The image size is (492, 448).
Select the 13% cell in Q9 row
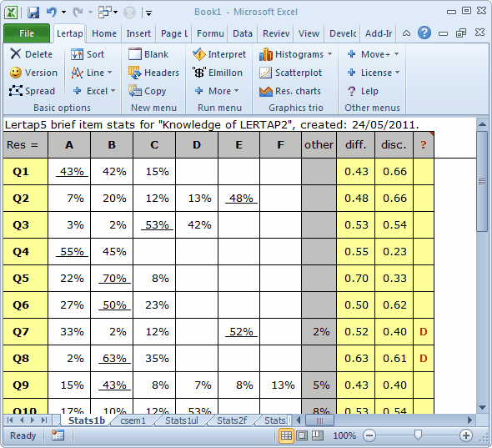click(x=280, y=385)
